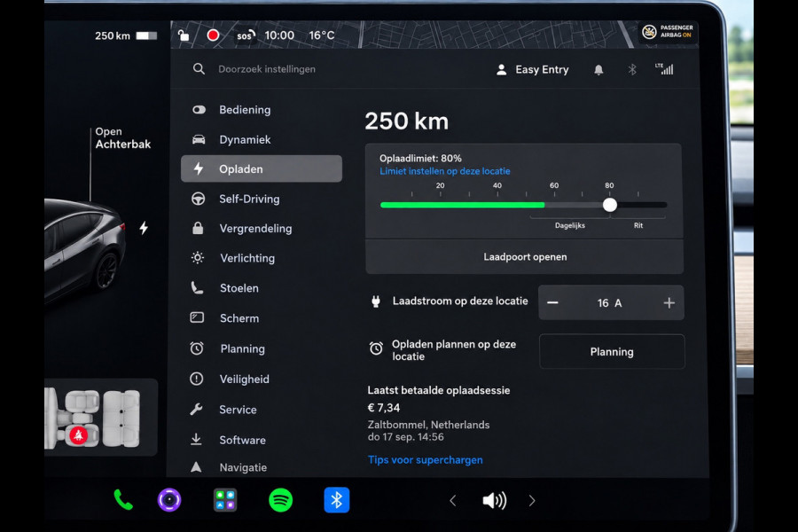Open Tips voor superchargen link

(425, 460)
